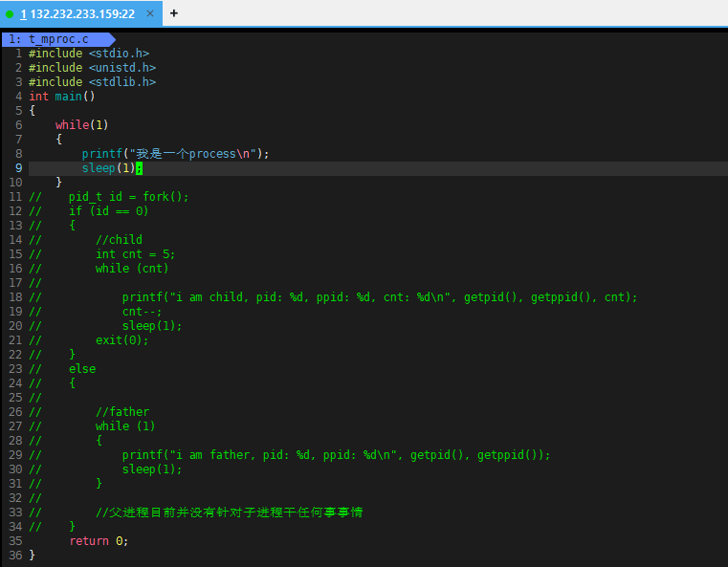
Task: Click line number 36 in gutter
Action: tap(15, 556)
